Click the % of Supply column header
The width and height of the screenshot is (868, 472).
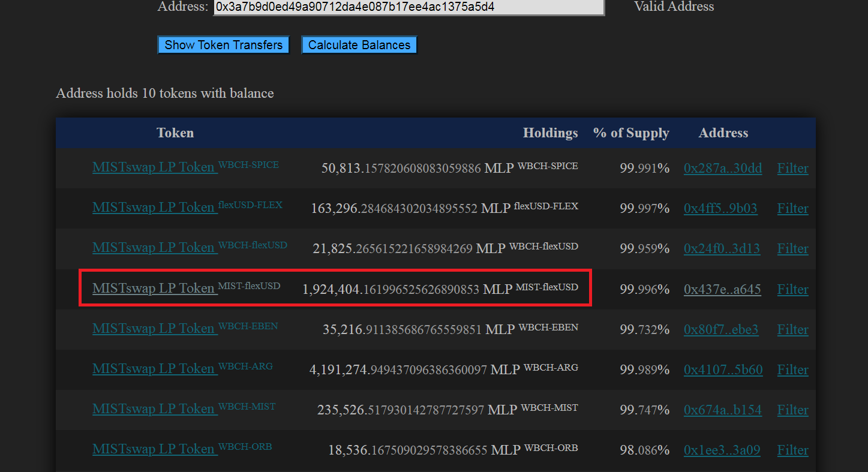[x=631, y=133]
